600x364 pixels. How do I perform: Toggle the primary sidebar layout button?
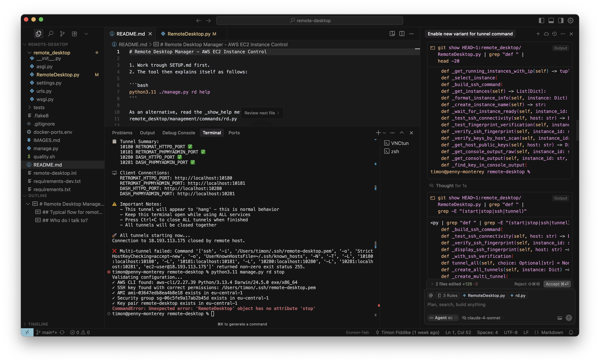[541, 20]
